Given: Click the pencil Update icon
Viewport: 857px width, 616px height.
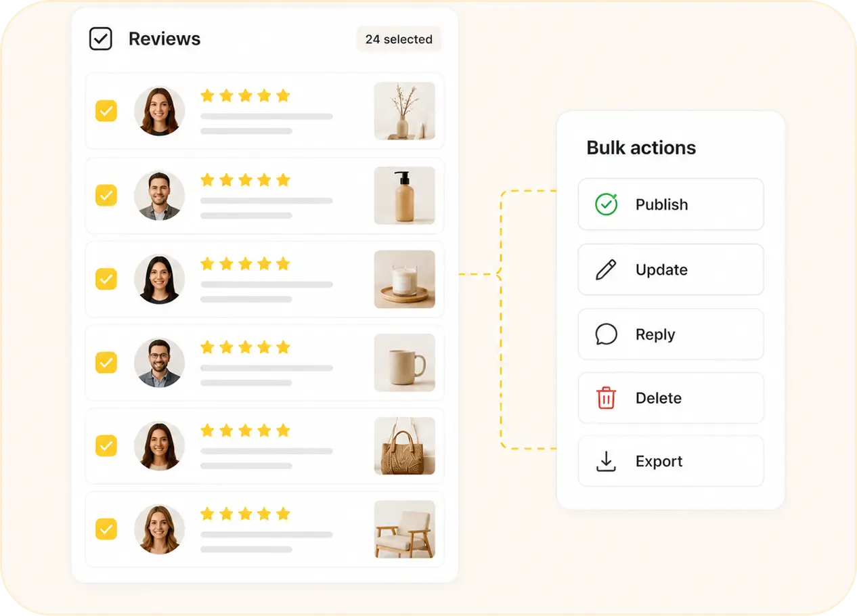Looking at the screenshot, I should click(x=606, y=269).
